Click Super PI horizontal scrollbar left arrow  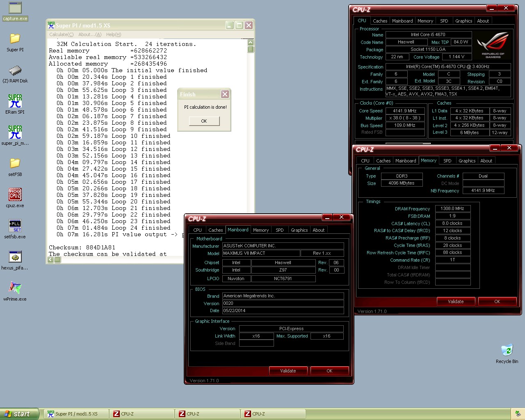coord(51,259)
